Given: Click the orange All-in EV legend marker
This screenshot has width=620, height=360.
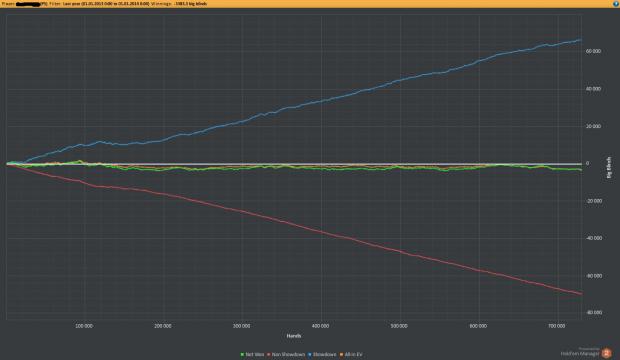Looking at the screenshot, I should (341, 354).
